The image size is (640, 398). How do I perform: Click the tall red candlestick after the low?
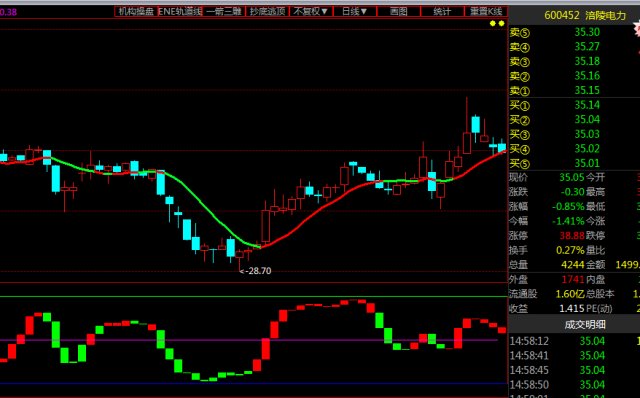[266, 226]
